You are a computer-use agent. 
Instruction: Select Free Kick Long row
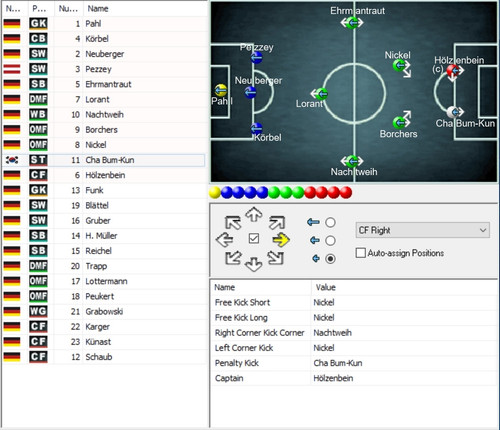pyautogui.click(x=354, y=318)
